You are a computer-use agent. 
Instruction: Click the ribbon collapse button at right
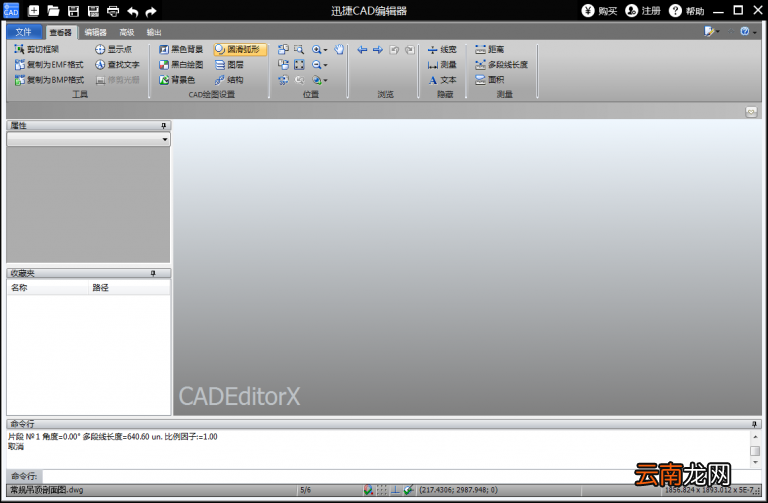click(751, 112)
